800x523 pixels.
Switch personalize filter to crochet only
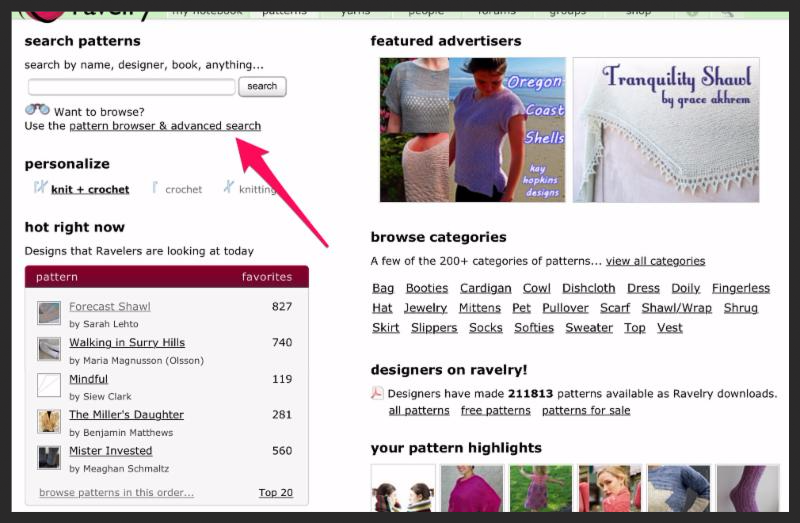[183, 189]
